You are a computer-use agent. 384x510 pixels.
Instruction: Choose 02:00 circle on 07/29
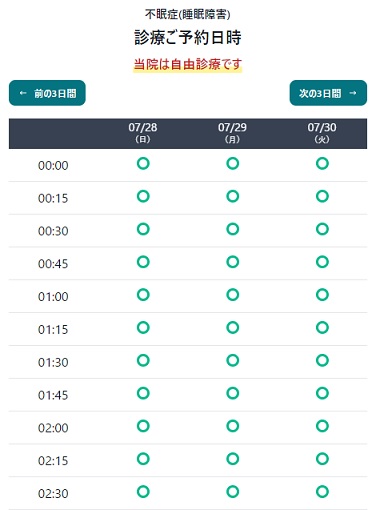(233, 426)
